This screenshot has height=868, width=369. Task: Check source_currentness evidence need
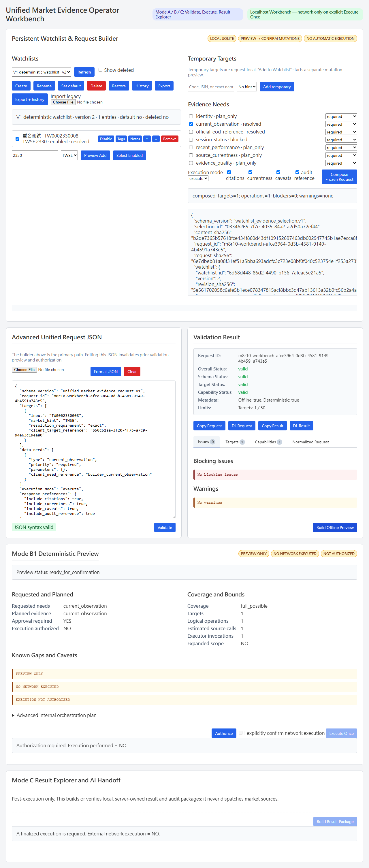191,155
